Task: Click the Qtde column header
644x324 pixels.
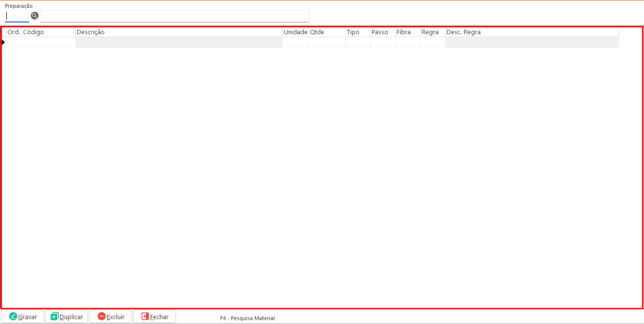Action: point(327,32)
